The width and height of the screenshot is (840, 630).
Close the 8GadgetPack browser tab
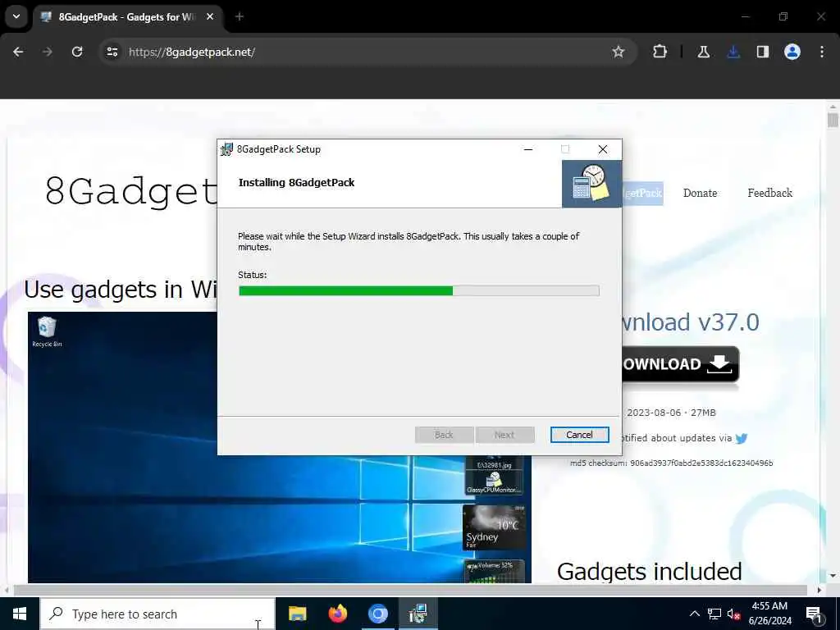(x=210, y=16)
